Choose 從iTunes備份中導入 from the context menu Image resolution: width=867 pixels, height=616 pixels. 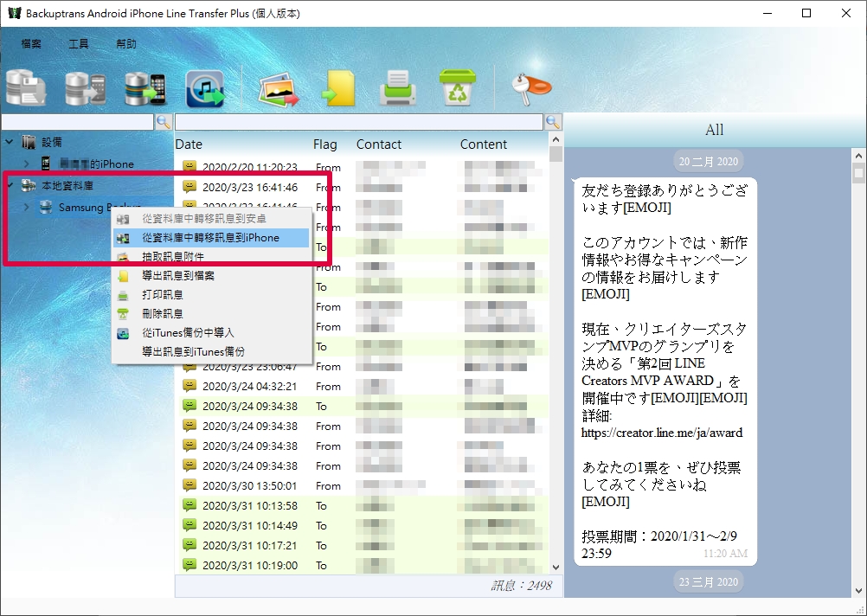(211, 333)
